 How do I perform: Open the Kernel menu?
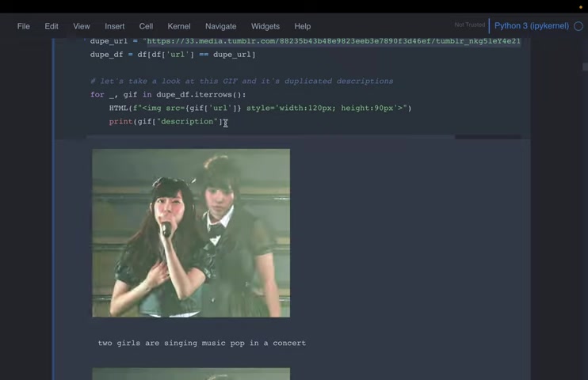point(179,26)
